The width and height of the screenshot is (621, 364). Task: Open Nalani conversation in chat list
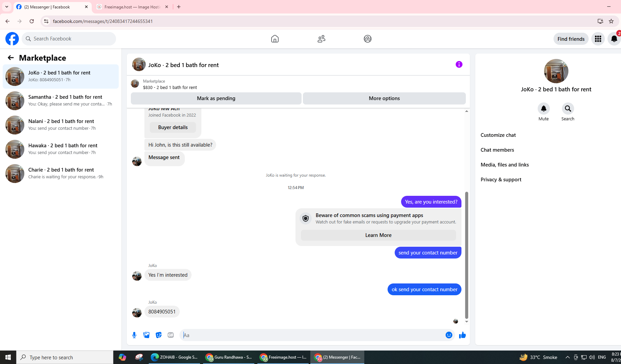(x=61, y=125)
